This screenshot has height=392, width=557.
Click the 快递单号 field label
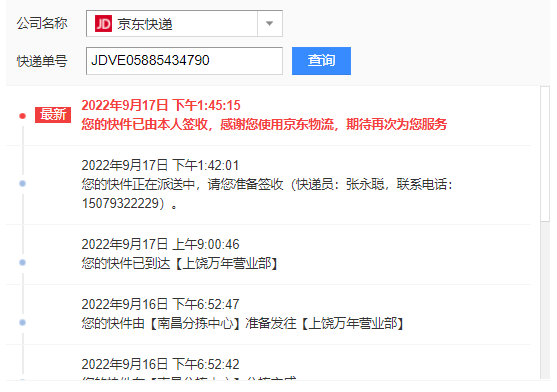[42, 61]
